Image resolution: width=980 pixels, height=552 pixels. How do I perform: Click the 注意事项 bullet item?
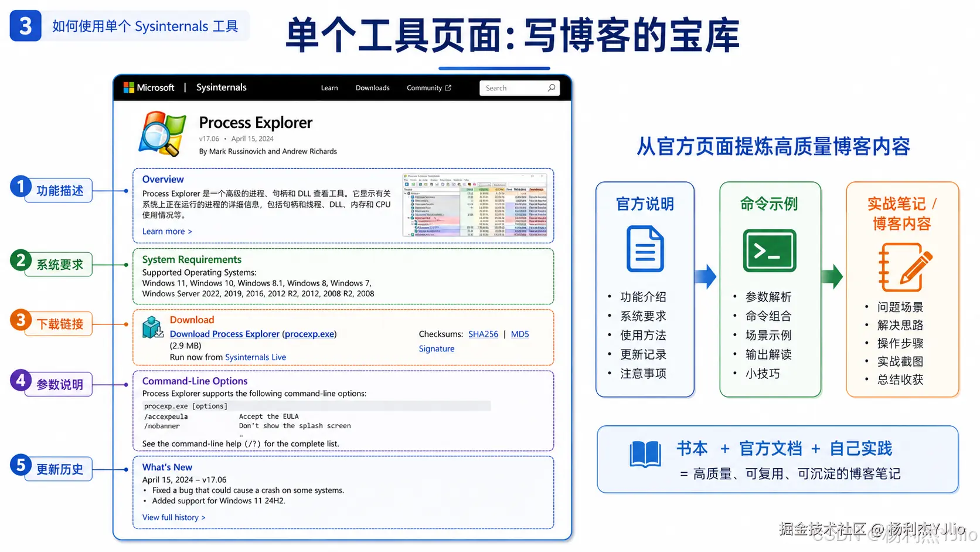coord(643,374)
